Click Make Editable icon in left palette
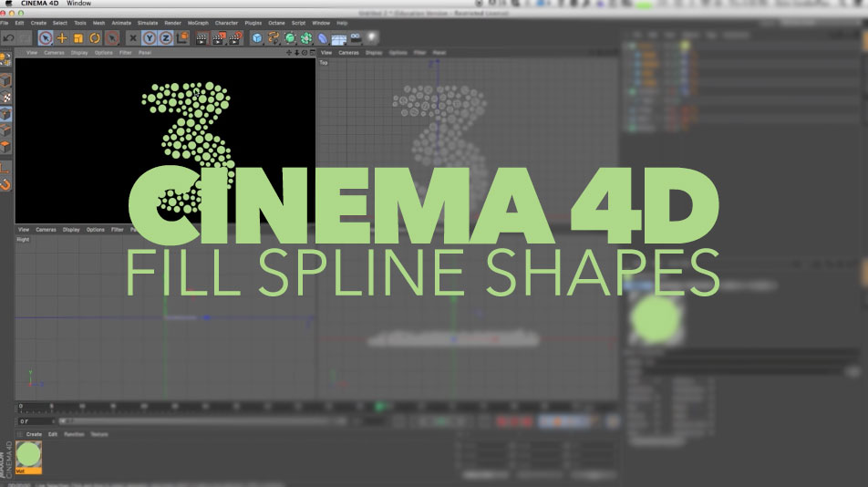This screenshot has height=487, width=868. (5, 59)
